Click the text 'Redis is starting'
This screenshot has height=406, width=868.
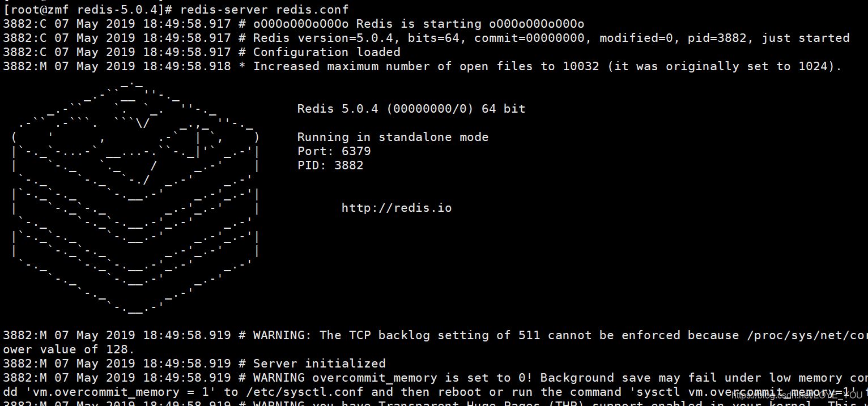pyautogui.click(x=418, y=24)
